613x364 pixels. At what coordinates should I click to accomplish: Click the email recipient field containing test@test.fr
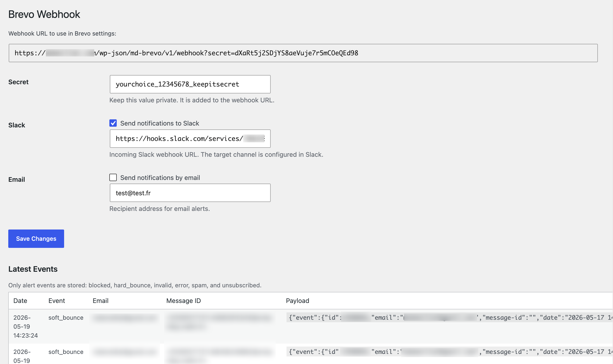coord(190,193)
